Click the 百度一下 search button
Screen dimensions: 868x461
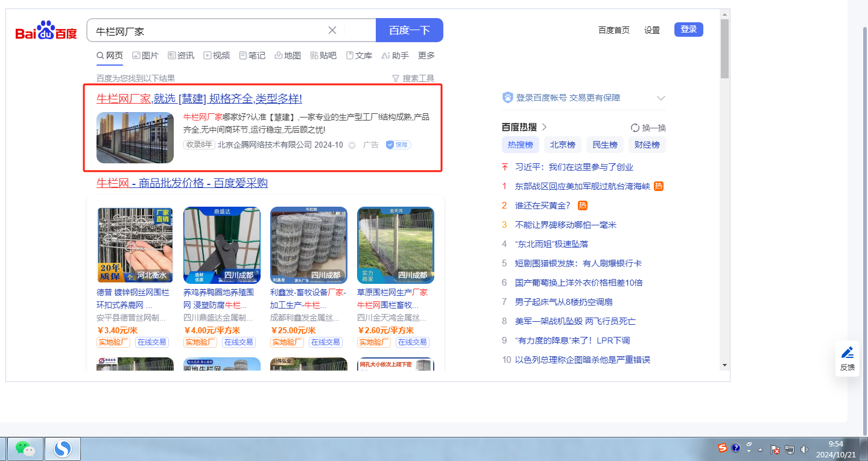coord(410,30)
